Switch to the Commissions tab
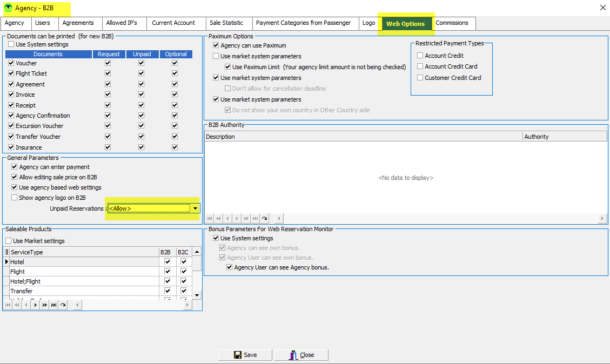Viewport: 610px width, 364px height. point(452,23)
